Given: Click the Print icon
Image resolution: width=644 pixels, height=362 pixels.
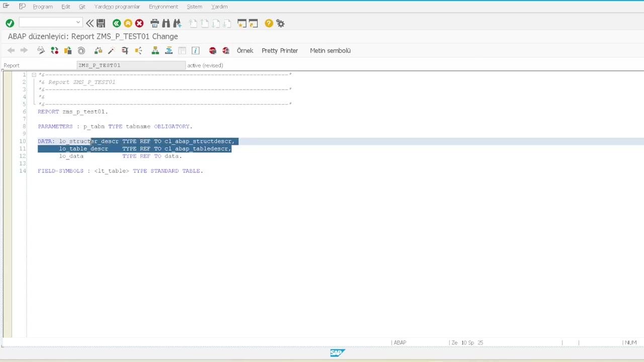Looking at the screenshot, I should click(x=154, y=23).
